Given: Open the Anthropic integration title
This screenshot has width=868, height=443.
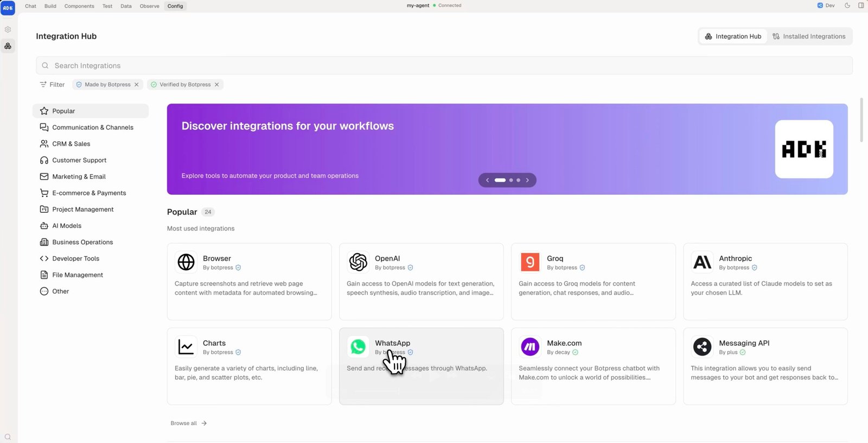Looking at the screenshot, I should tap(735, 258).
